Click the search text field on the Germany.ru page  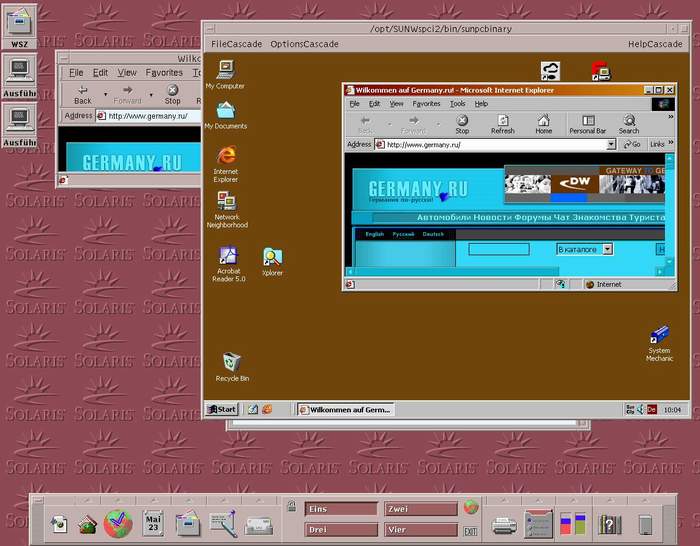[499, 249]
